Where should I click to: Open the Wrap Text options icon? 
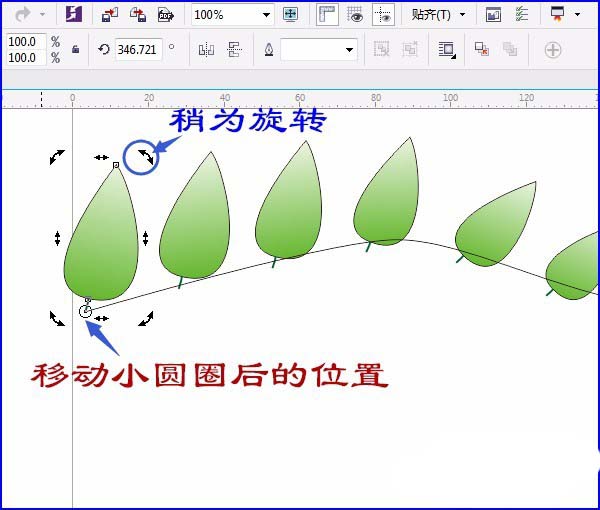447,50
